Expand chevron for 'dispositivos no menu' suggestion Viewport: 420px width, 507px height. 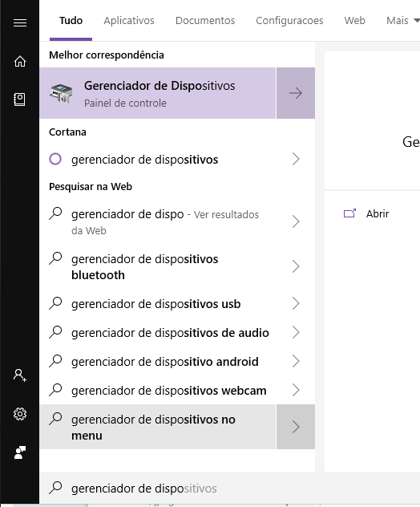[296, 427]
